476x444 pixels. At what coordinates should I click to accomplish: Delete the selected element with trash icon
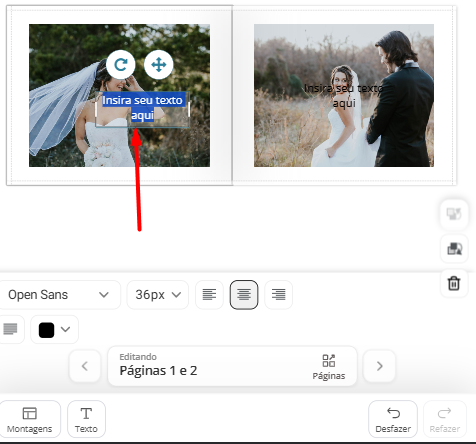[x=454, y=283]
